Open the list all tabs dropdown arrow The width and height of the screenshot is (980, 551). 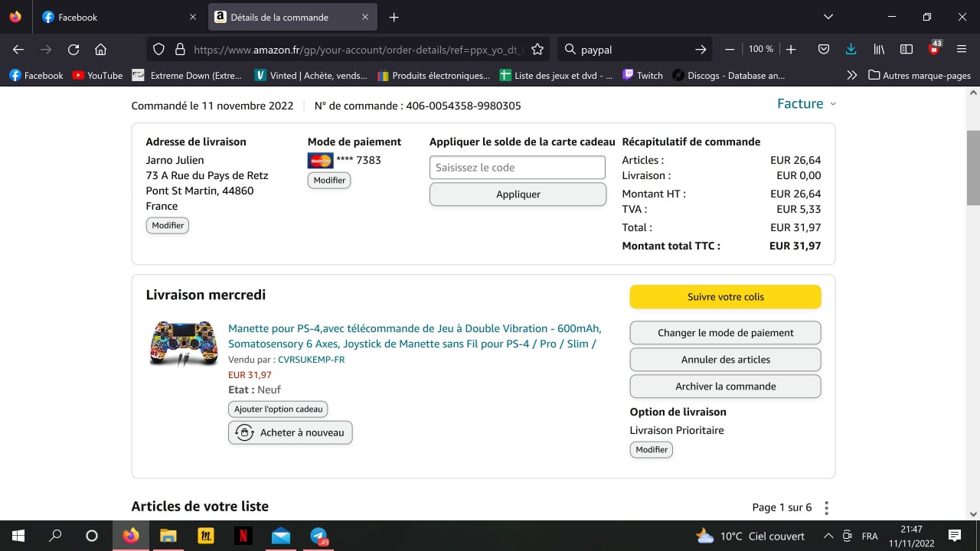click(828, 17)
